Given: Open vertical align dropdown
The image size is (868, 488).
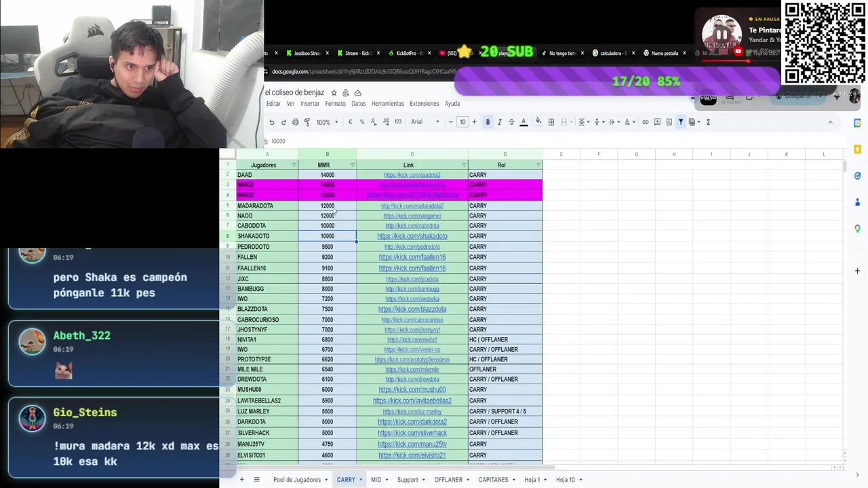Looking at the screenshot, I should [599, 122].
